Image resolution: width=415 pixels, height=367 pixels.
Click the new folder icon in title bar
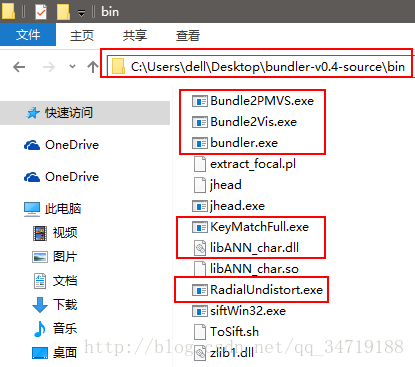pyautogui.click(x=63, y=12)
